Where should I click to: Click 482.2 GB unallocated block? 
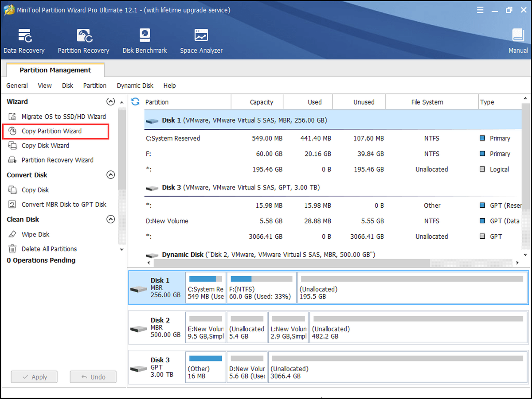pyautogui.click(x=419, y=327)
